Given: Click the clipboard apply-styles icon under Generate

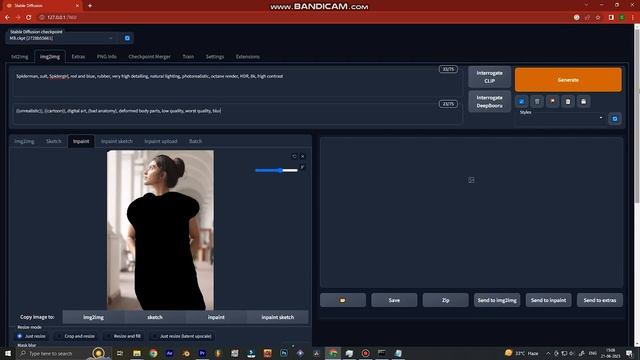Looking at the screenshot, I should click(x=568, y=101).
